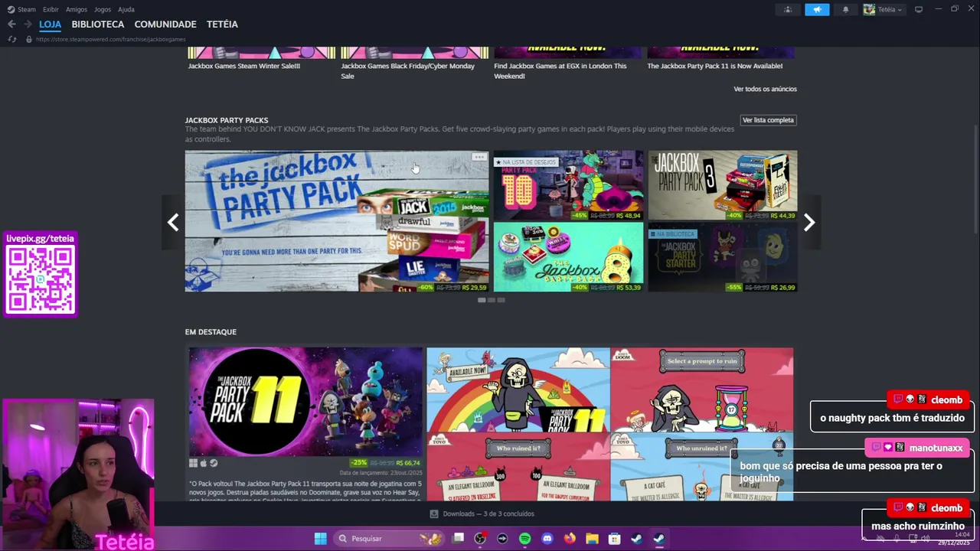Image resolution: width=980 pixels, height=551 pixels.
Task: Open File Explorer from taskbar
Action: click(592, 538)
